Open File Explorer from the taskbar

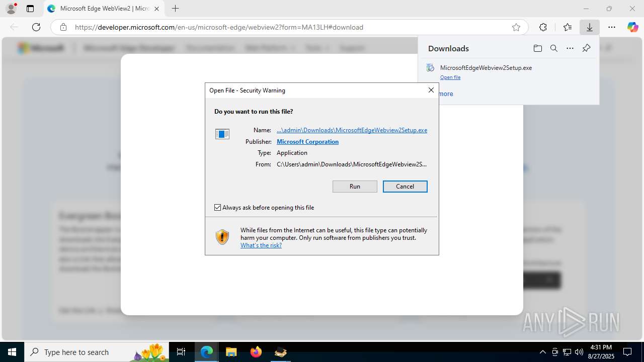coord(231,352)
